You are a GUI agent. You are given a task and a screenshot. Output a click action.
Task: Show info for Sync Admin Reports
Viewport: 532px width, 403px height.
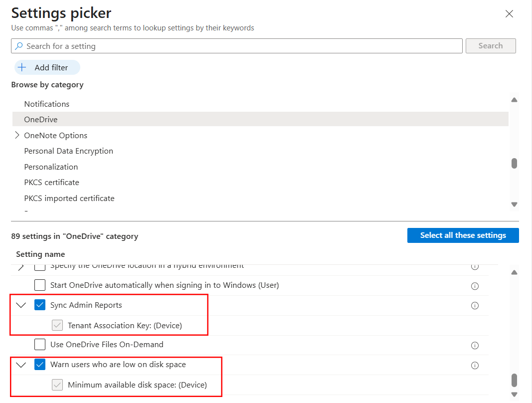[475, 306]
